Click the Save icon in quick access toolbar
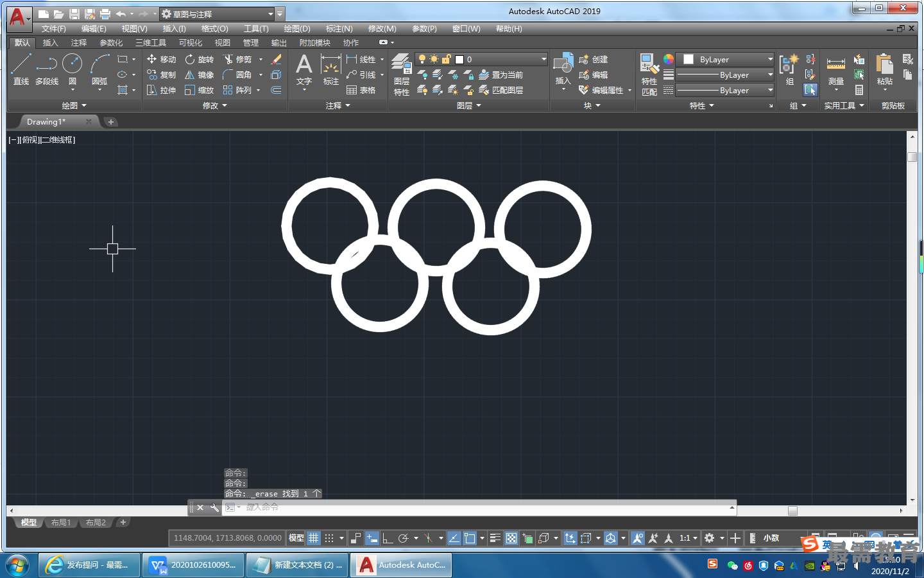This screenshot has width=924, height=578. click(74, 13)
